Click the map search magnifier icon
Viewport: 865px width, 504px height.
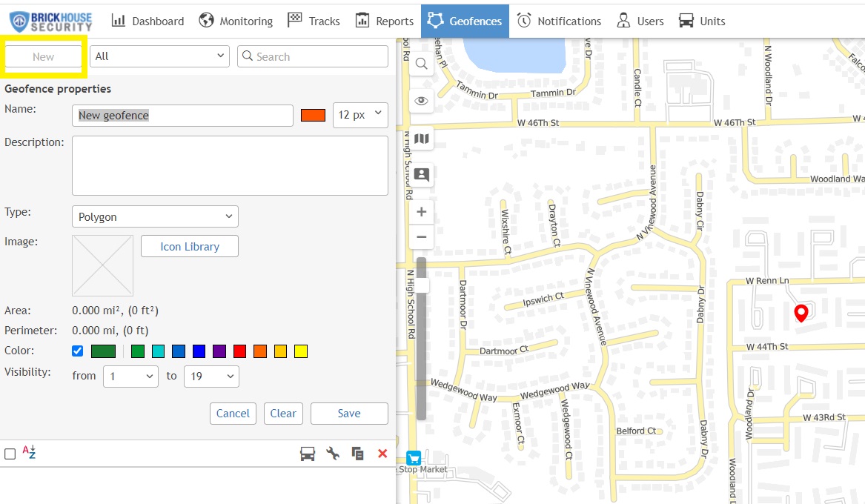[422, 64]
